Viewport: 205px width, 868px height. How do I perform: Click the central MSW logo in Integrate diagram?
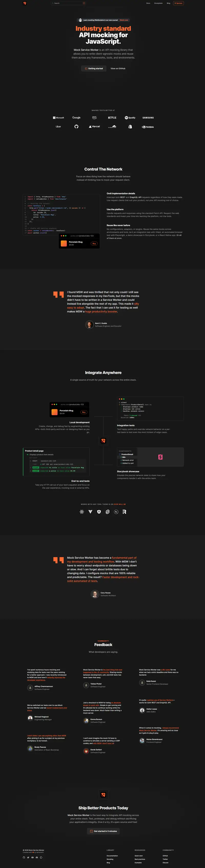pyautogui.click(x=103, y=440)
